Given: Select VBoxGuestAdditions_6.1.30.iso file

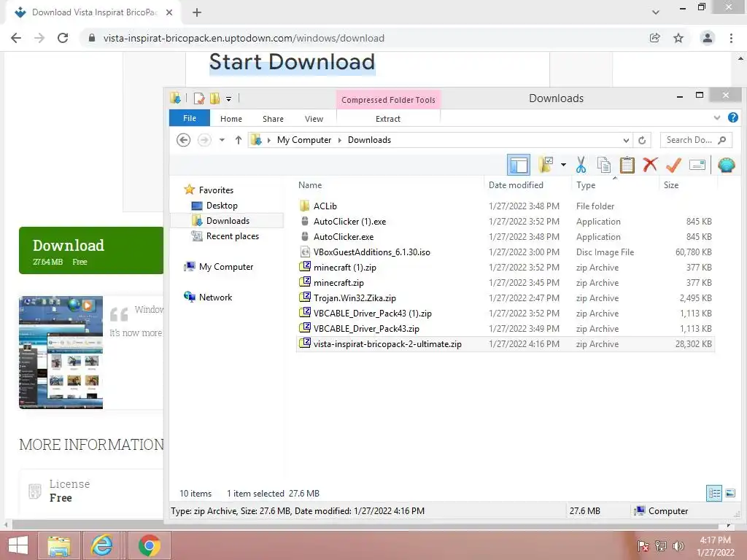Looking at the screenshot, I should (x=371, y=252).
